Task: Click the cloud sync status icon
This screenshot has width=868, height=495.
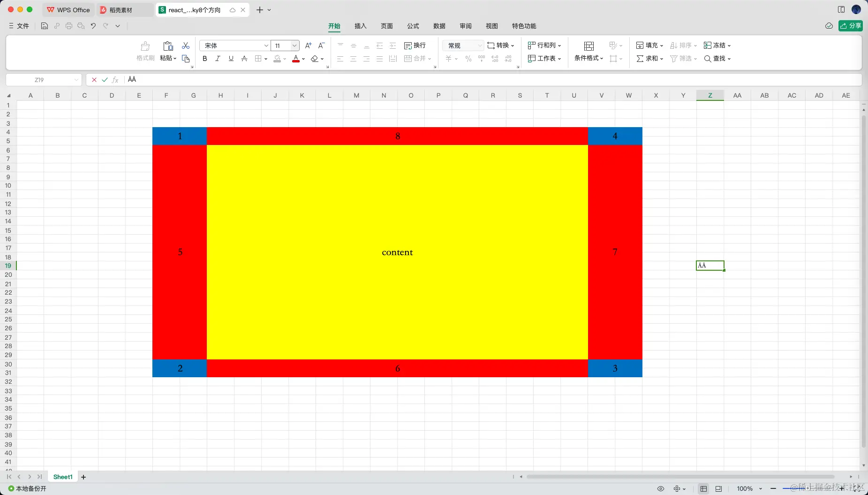Action: 829,26
